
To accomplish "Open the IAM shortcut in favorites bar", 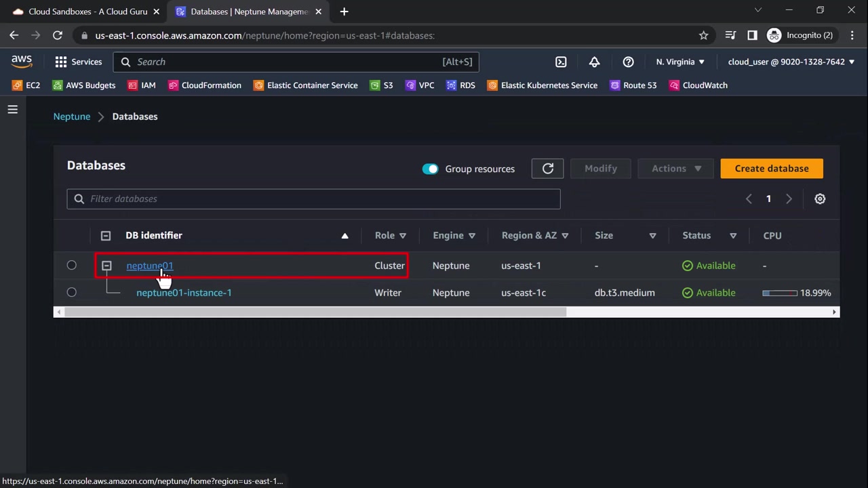I will pyautogui.click(x=142, y=85).
